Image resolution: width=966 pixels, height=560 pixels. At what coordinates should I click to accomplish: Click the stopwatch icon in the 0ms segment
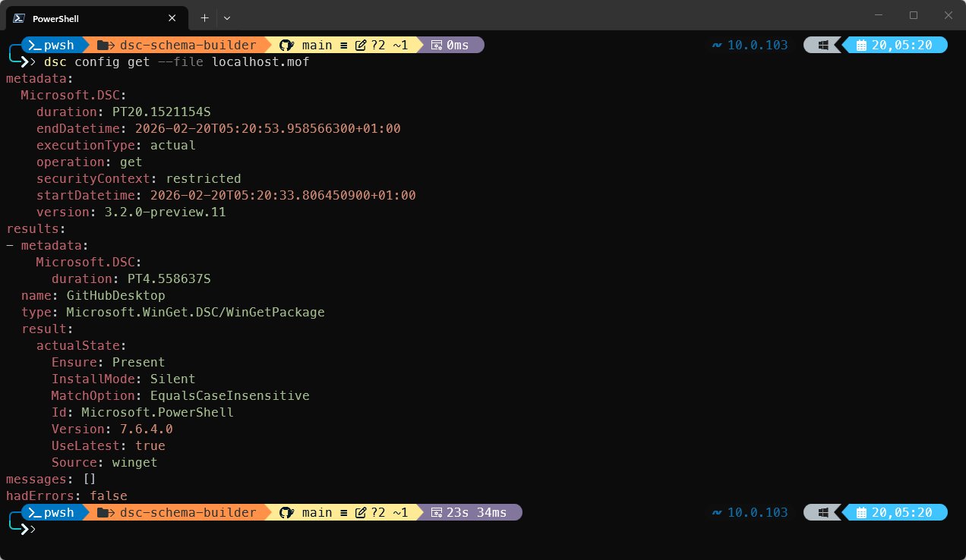click(438, 45)
